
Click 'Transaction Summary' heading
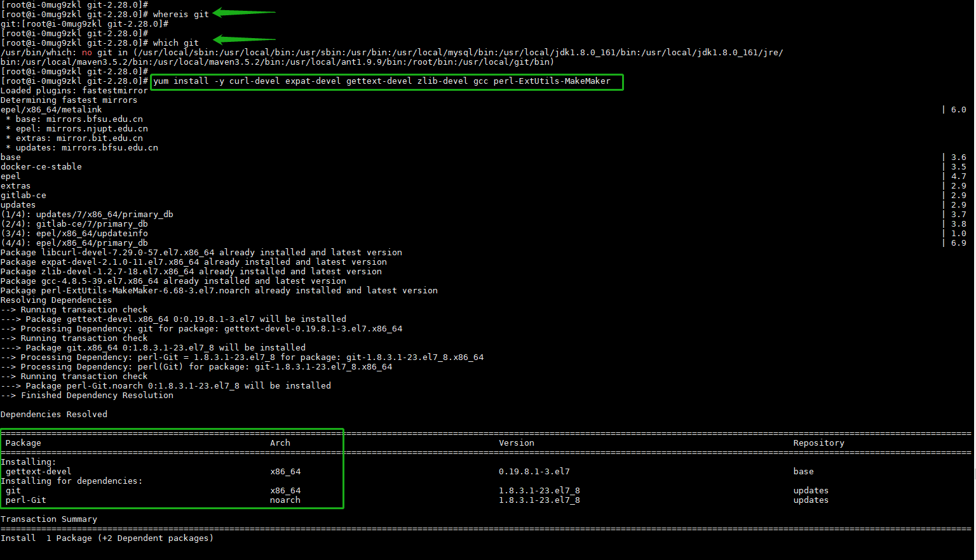(x=49, y=519)
